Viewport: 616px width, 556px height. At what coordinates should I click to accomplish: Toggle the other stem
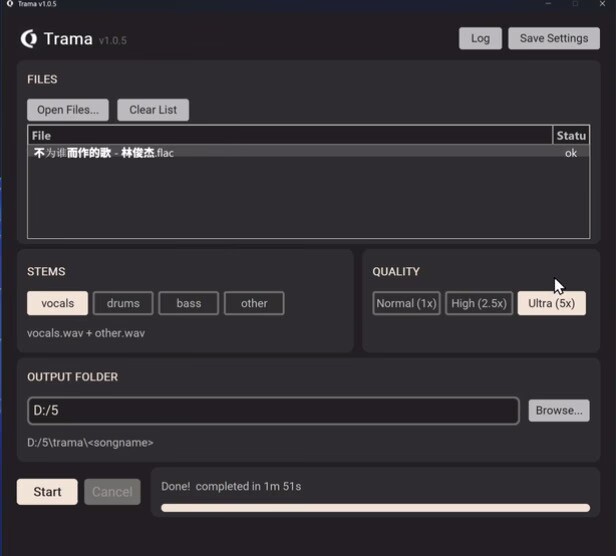pos(254,303)
